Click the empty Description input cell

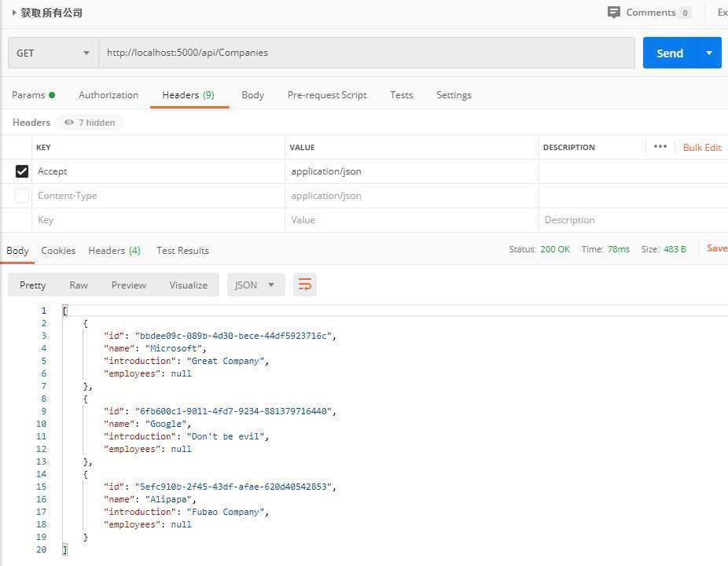point(634,220)
